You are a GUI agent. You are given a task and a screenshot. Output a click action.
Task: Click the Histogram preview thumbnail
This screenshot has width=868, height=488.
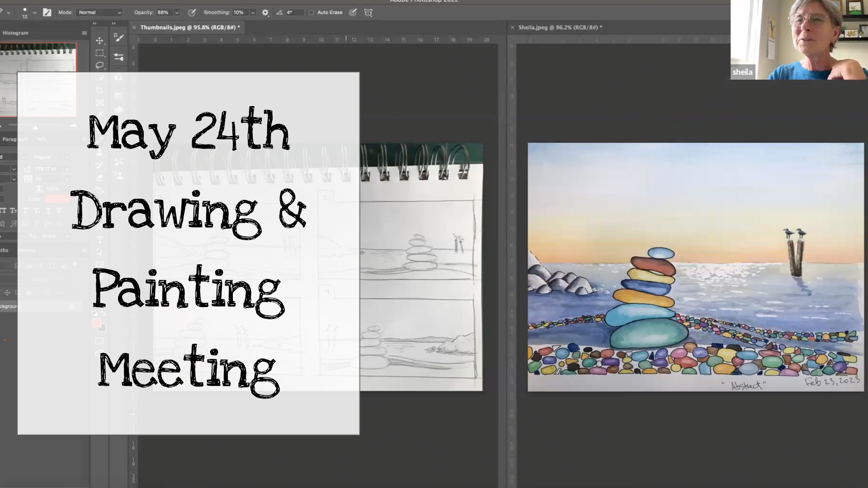pos(38,80)
